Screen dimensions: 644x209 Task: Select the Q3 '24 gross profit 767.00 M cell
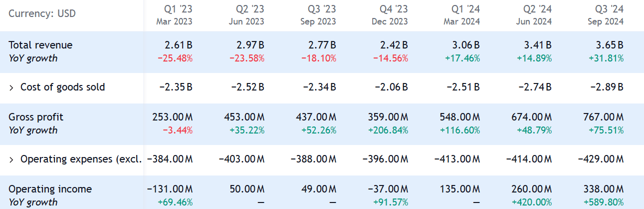(602, 117)
